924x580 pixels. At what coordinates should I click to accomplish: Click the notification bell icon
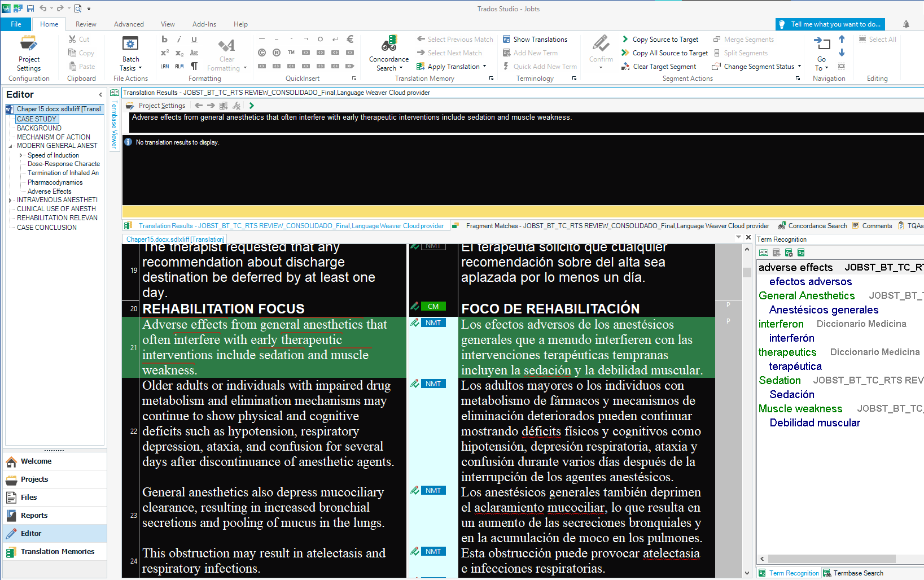tap(906, 24)
